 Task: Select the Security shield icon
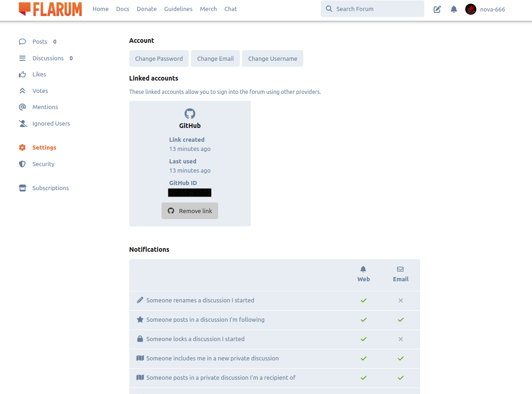pos(22,164)
